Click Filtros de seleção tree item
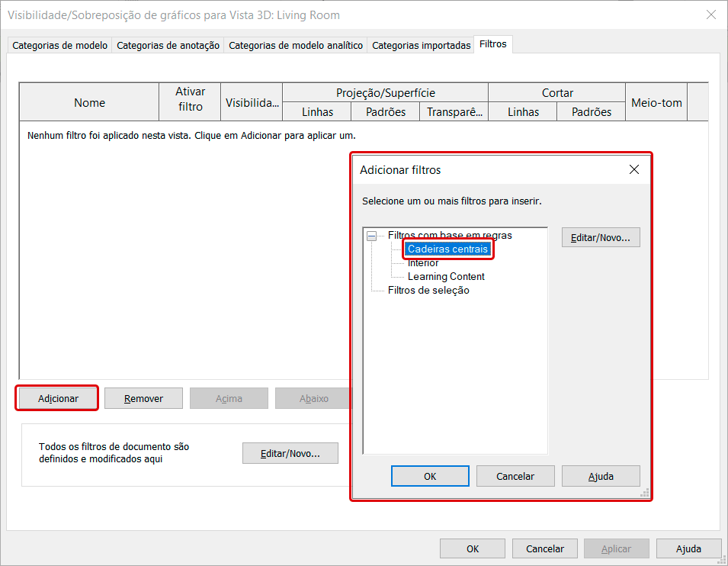This screenshot has width=728, height=566. (428, 291)
